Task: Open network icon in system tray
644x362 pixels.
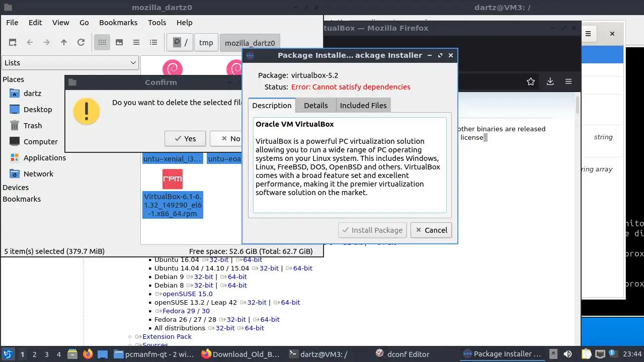Action: pyautogui.click(x=600, y=354)
